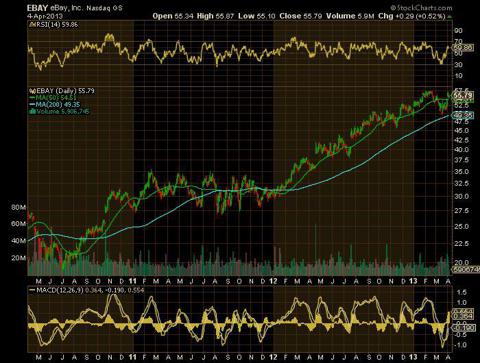Click the 'Volume 5,906,746' legend entry
480x363 pixels.
(59, 111)
